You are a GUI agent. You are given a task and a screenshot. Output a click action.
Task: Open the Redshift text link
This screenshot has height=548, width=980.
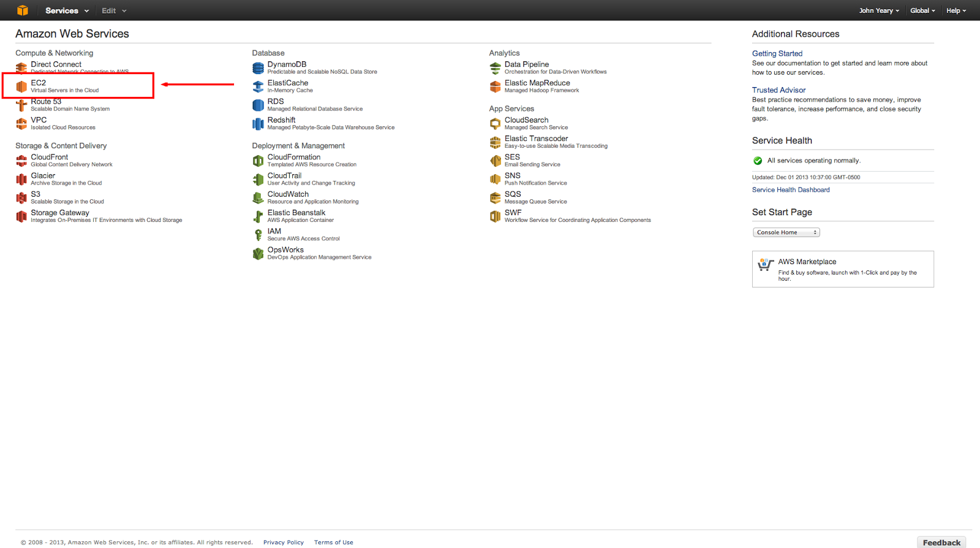click(281, 120)
